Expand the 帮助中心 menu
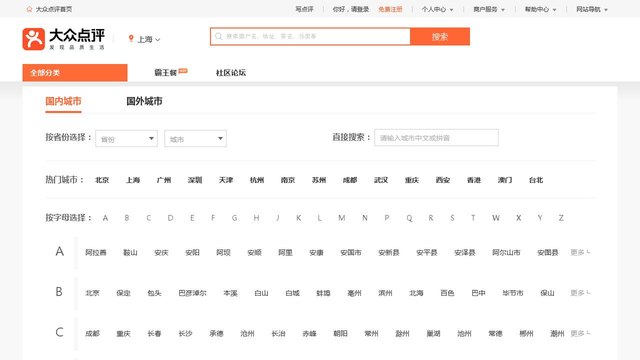 tap(540, 9)
